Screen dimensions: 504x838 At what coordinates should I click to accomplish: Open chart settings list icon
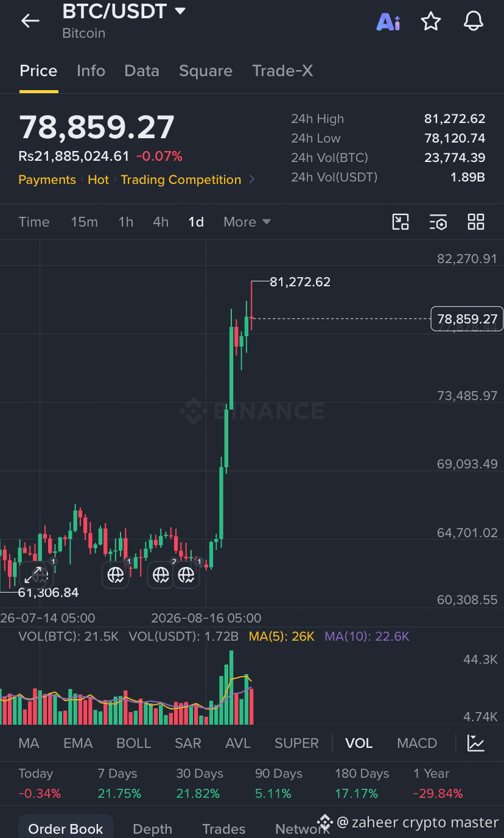(x=438, y=222)
